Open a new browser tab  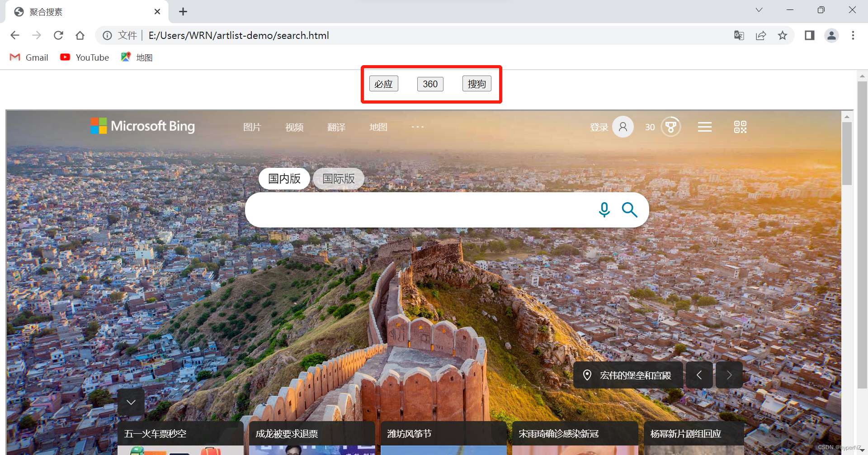point(183,12)
